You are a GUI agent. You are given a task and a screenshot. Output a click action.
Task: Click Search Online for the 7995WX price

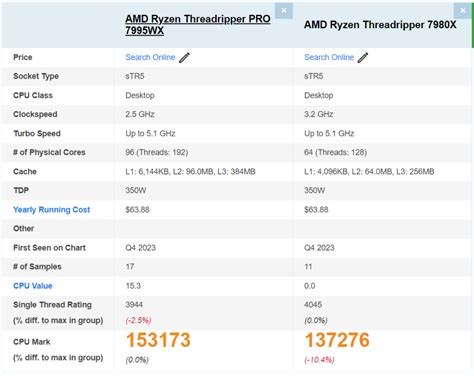pyautogui.click(x=150, y=57)
